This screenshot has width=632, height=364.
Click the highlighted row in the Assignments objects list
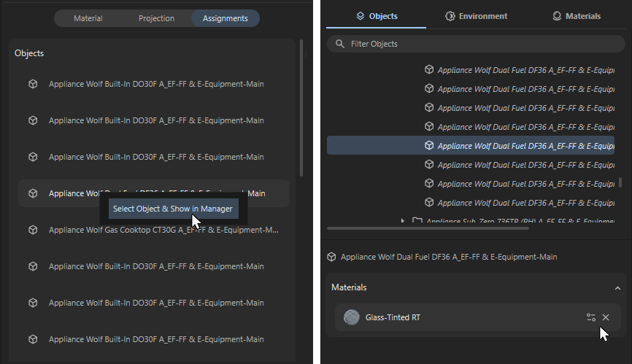154,193
